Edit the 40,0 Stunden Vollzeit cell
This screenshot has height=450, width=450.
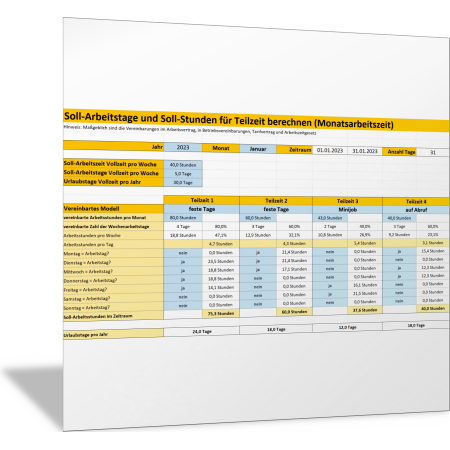(x=183, y=165)
